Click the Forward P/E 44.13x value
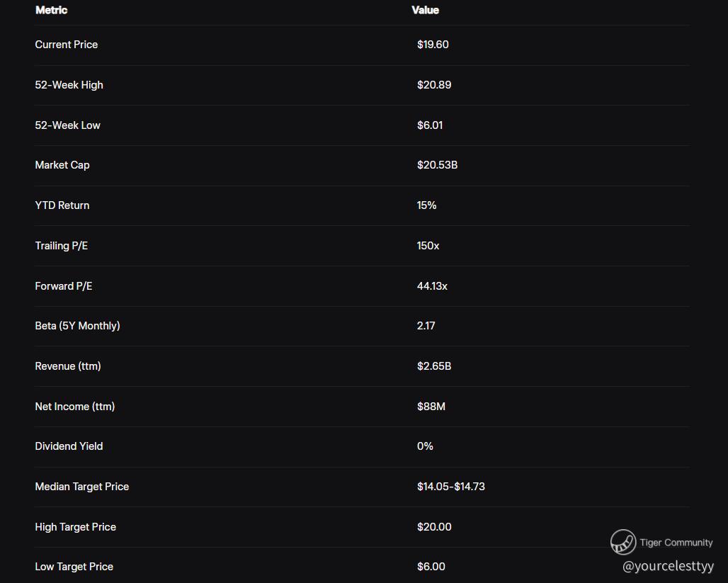The width and height of the screenshot is (728, 583). click(x=432, y=286)
